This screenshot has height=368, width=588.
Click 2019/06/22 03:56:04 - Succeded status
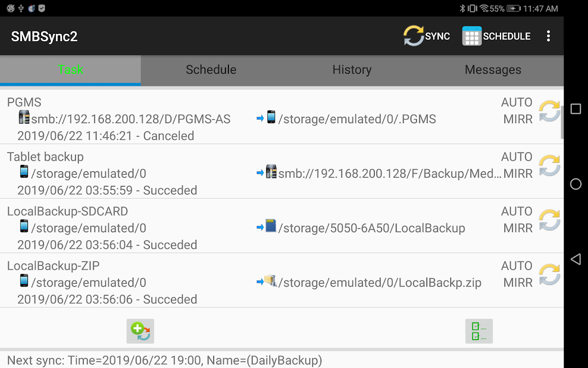[x=107, y=244]
